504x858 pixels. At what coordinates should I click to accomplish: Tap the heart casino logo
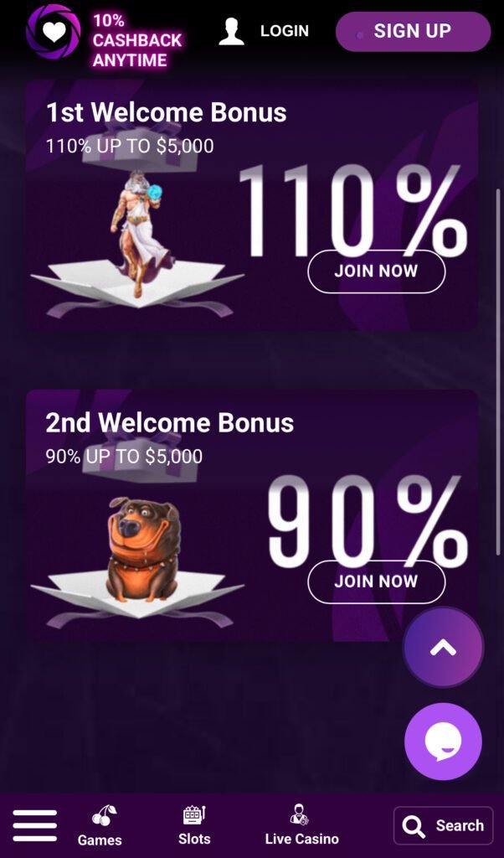(x=53, y=32)
